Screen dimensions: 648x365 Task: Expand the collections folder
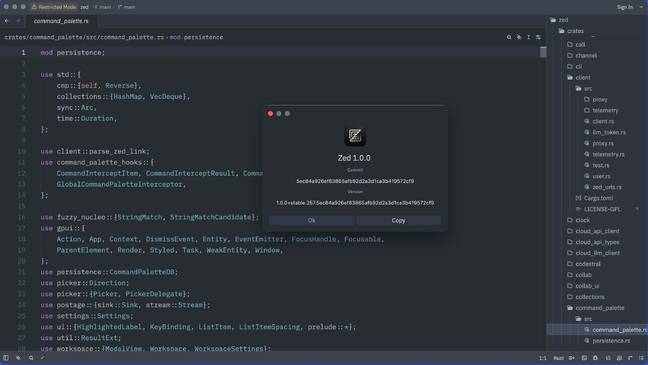586,297
